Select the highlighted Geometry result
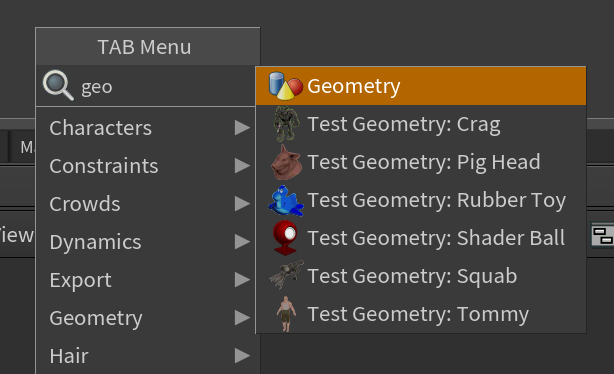The image size is (614, 374). tap(421, 86)
